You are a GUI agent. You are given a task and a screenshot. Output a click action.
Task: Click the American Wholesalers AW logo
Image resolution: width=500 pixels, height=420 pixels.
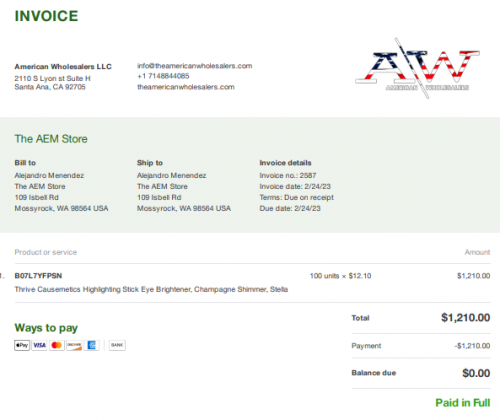417,68
